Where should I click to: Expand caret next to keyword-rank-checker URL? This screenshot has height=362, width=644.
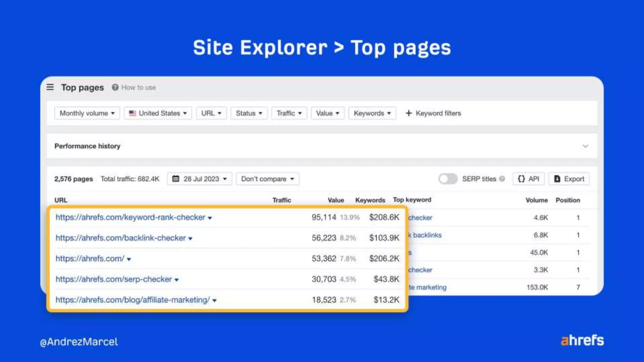click(x=210, y=218)
